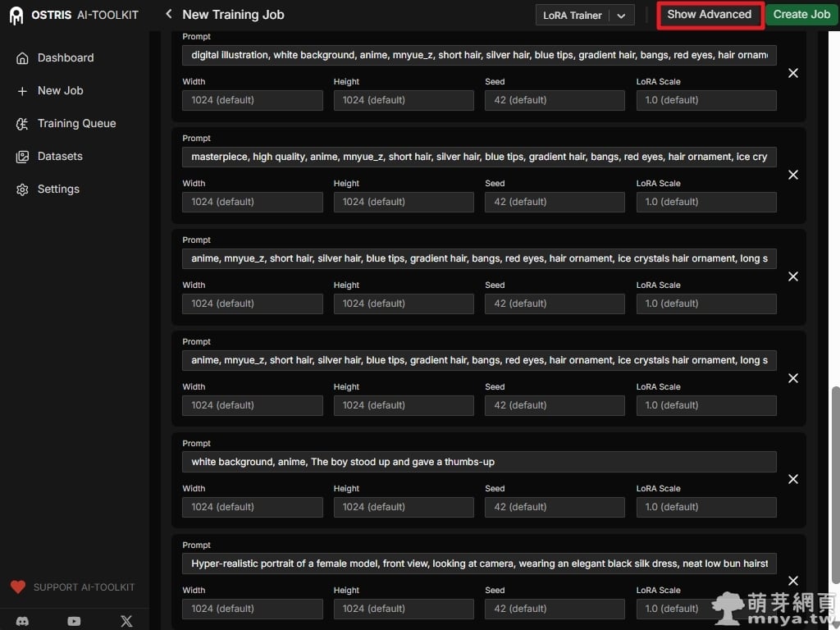The width and height of the screenshot is (840, 630).
Task: Open New Job from sidebar
Action: point(60,90)
